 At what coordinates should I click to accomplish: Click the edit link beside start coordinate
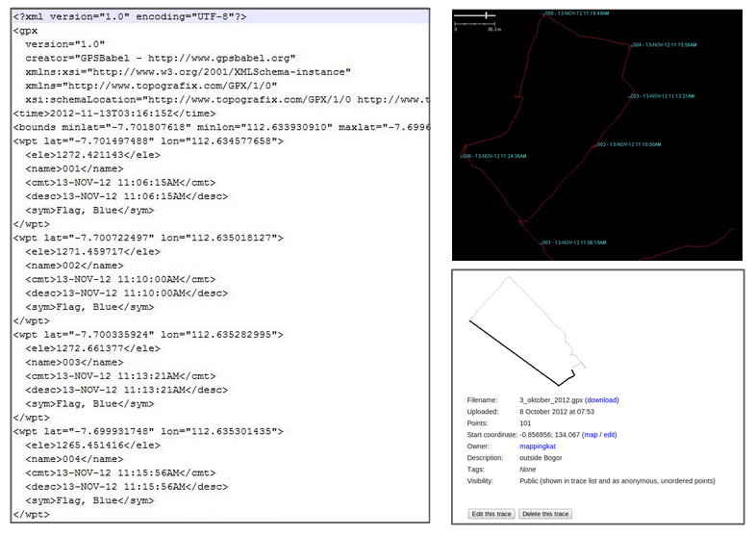[609, 435]
